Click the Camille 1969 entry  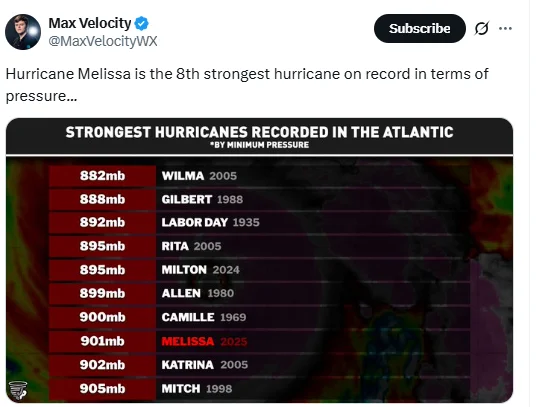pos(204,317)
